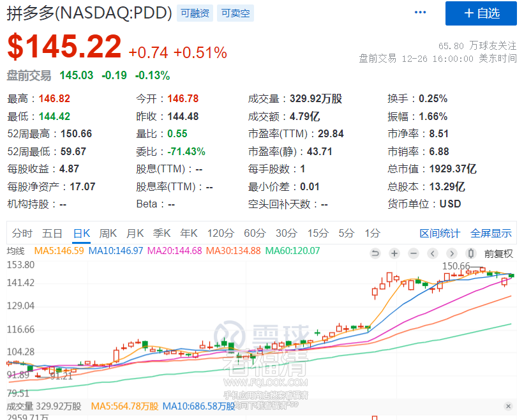This screenshot has height=420, width=531.
Task: Move chart right with the next arrow
Action: pyautogui.click(x=451, y=253)
